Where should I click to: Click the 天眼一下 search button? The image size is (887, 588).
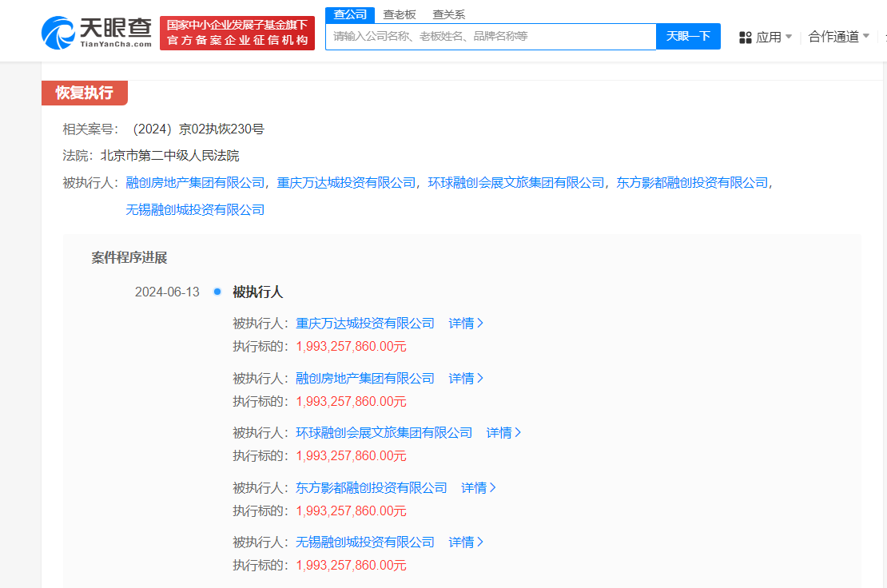[x=688, y=37]
